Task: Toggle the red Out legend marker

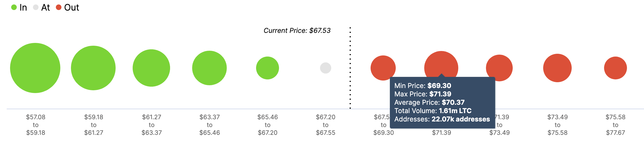Action: pyautogui.click(x=59, y=8)
